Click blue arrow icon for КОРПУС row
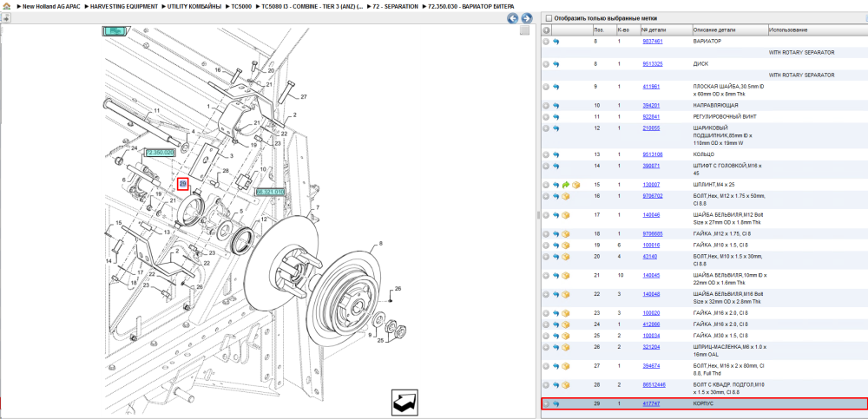The height and width of the screenshot is (419, 868). [556, 404]
